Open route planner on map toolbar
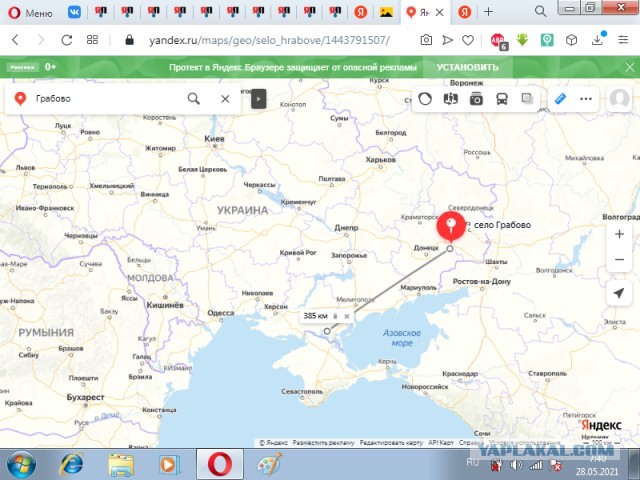This screenshot has height=480, width=640. 451,99
